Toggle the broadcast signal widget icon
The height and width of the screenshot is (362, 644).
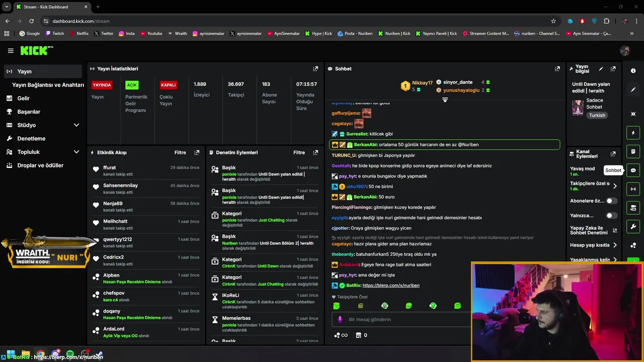tap(633, 189)
